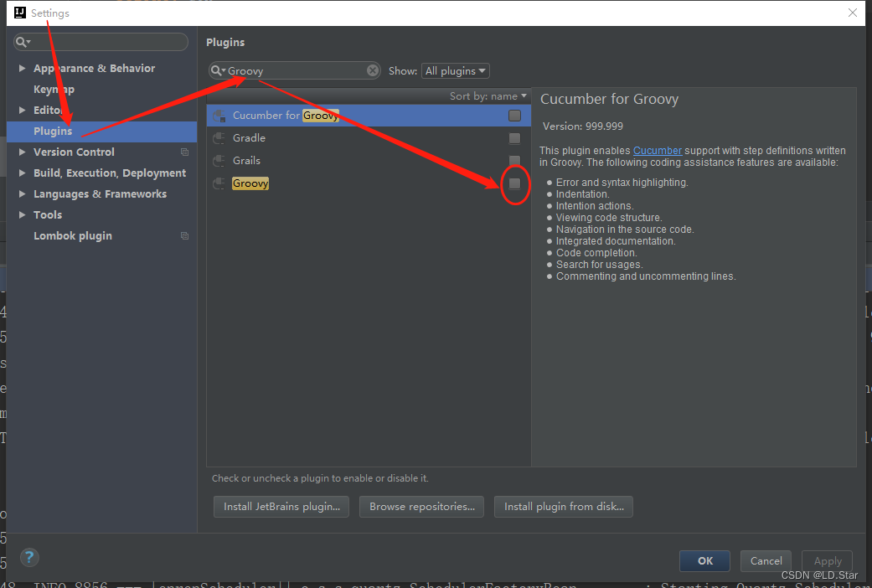Click the Apply button
The width and height of the screenshot is (872, 588).
[827, 560]
